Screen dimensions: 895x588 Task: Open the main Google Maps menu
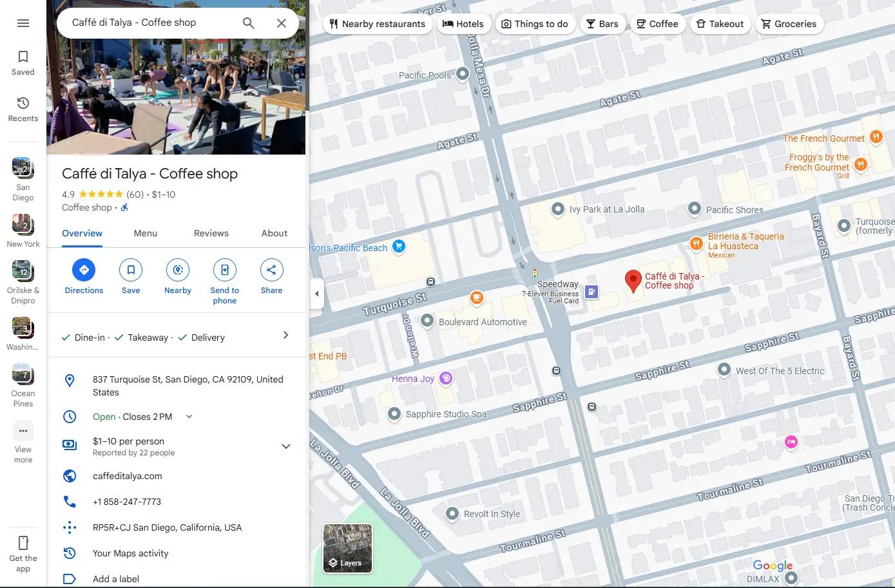coord(23,23)
